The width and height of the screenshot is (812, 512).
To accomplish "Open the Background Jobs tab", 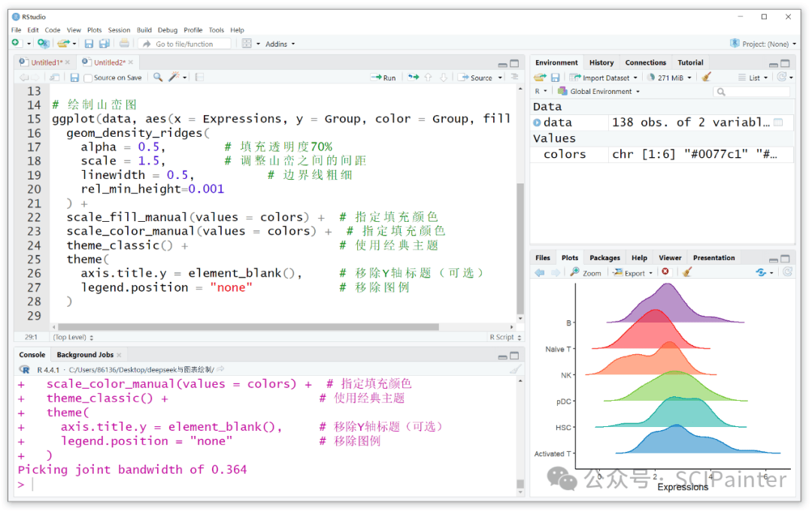I will (85, 355).
